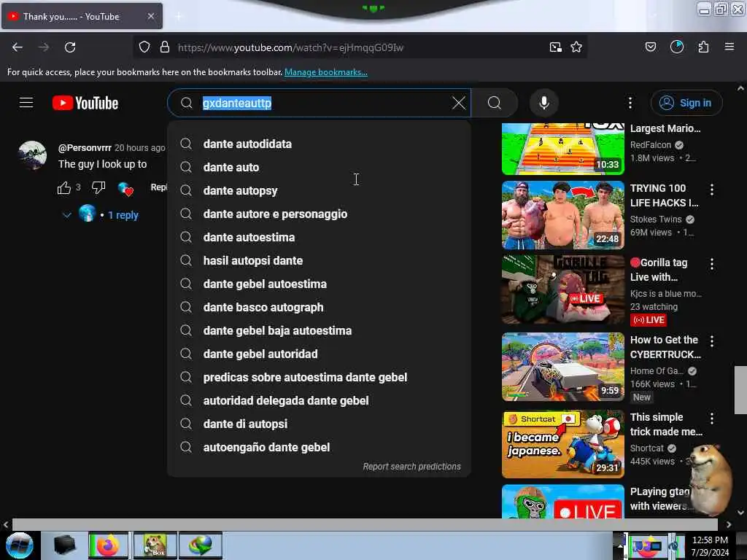This screenshot has width=747, height=560.
Task: Open Firefox extensions puzzle icon
Action: coord(703,47)
